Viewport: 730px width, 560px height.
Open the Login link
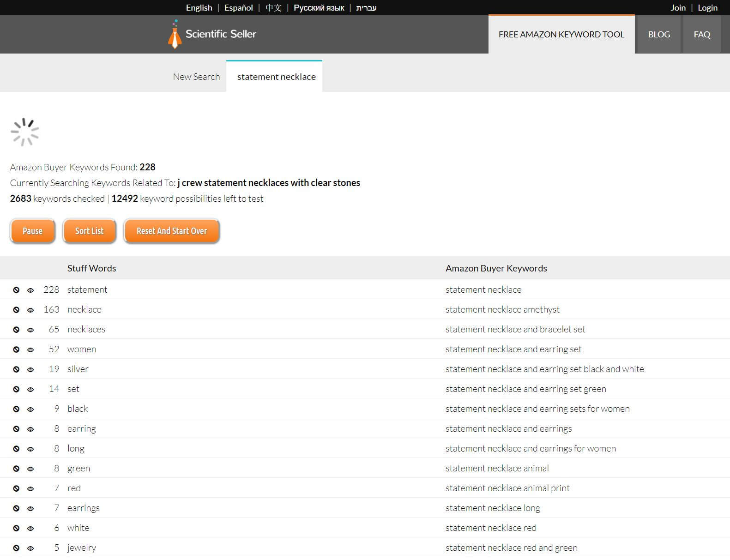tap(707, 8)
